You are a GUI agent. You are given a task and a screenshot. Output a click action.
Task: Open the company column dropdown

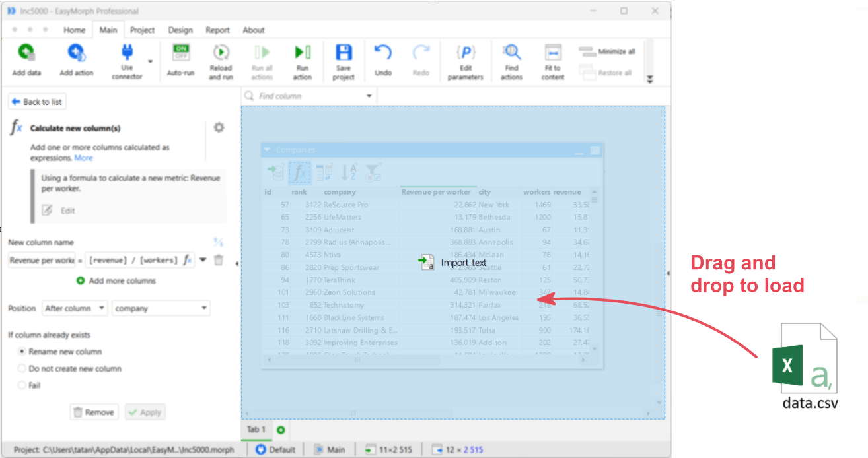pyautogui.click(x=161, y=308)
